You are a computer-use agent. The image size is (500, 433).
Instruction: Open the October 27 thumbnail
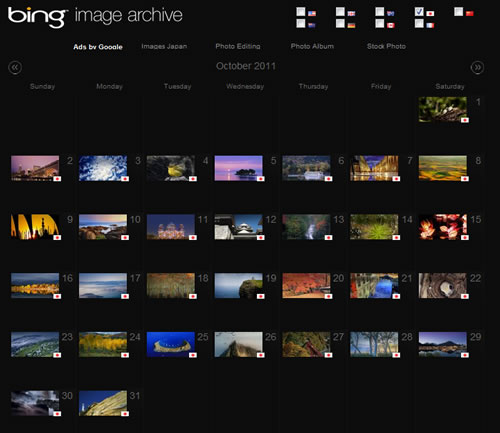[306, 344]
